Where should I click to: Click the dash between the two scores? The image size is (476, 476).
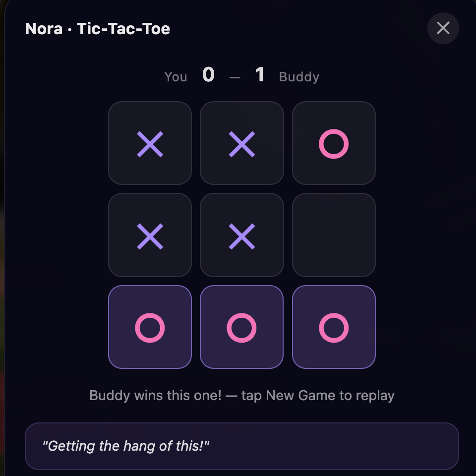pyautogui.click(x=234, y=75)
